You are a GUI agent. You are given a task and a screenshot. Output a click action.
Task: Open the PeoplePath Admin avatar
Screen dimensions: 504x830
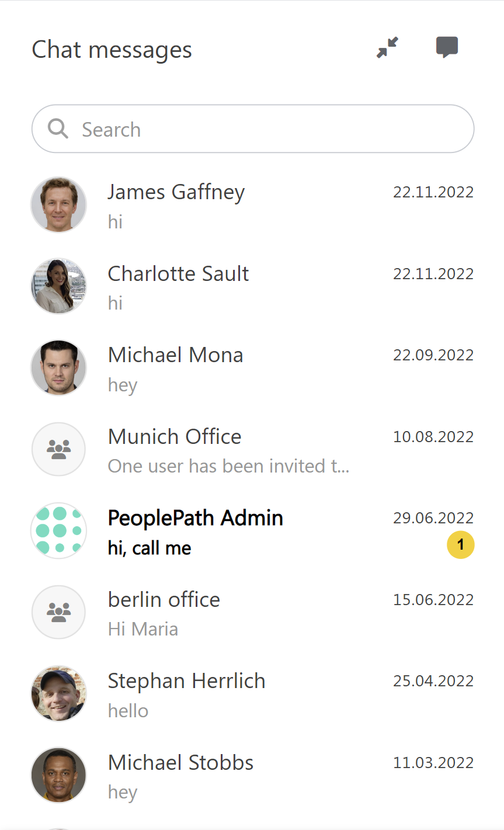click(x=58, y=530)
